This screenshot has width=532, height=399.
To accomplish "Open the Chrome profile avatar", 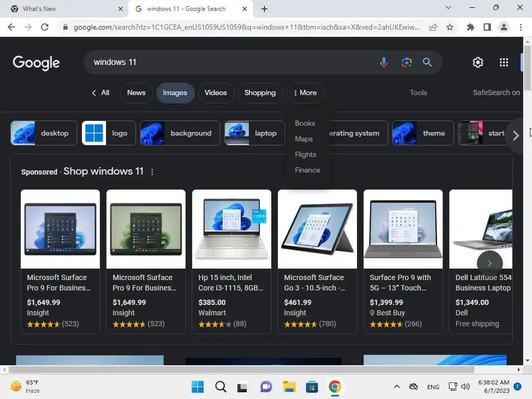I will [504, 27].
